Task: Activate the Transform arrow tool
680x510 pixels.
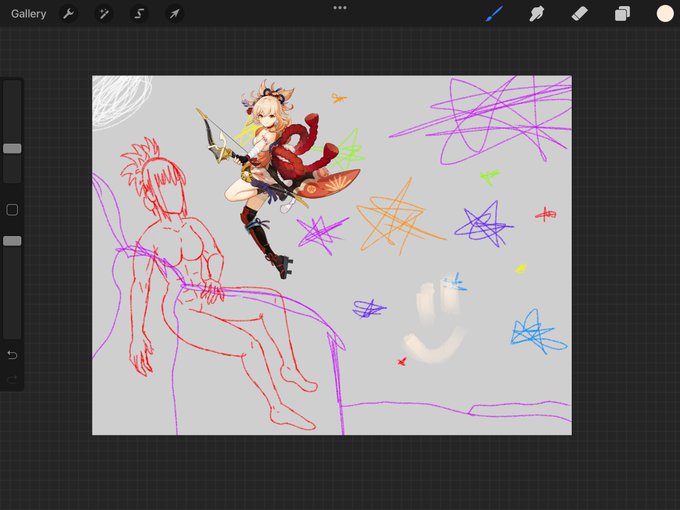Action: [174, 14]
